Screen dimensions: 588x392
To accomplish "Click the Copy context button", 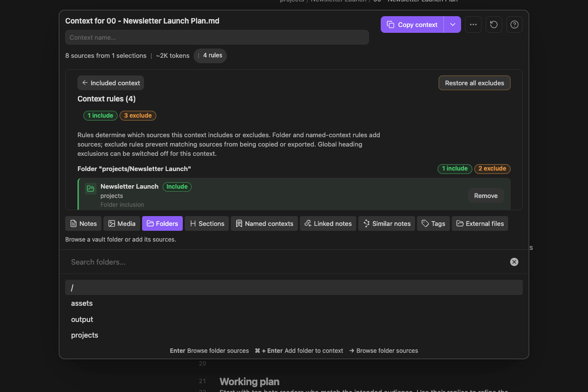I will point(412,24).
